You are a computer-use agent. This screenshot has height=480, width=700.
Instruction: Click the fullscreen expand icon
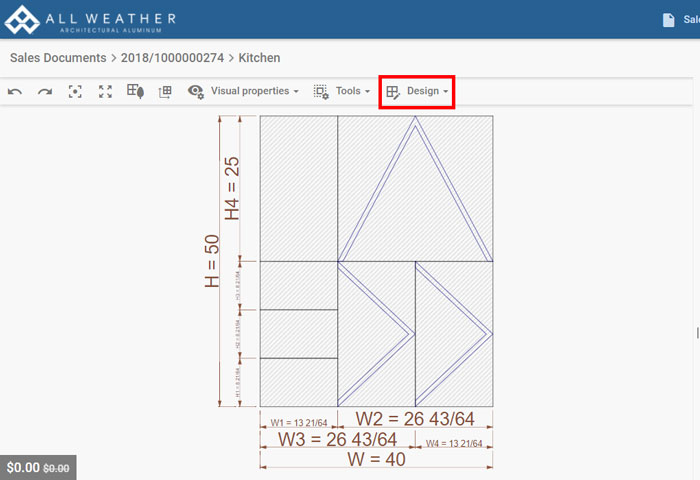[x=105, y=91]
